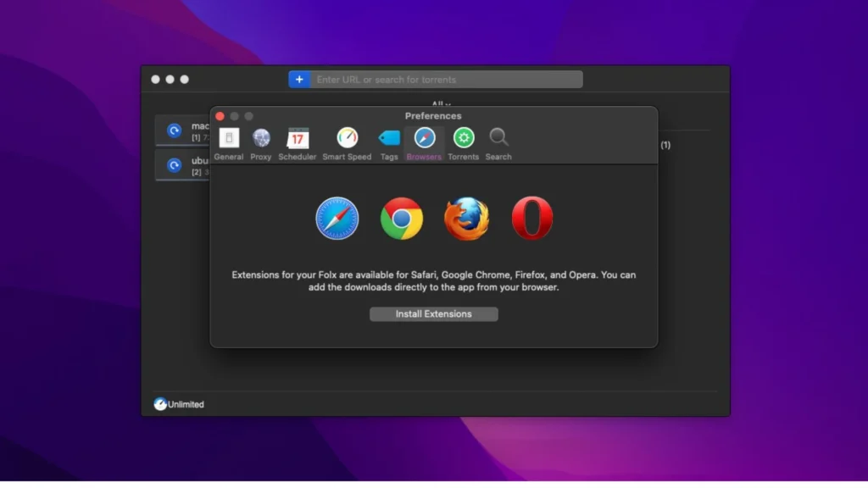
Task: Click the Firefox browser icon
Action: [466, 217]
